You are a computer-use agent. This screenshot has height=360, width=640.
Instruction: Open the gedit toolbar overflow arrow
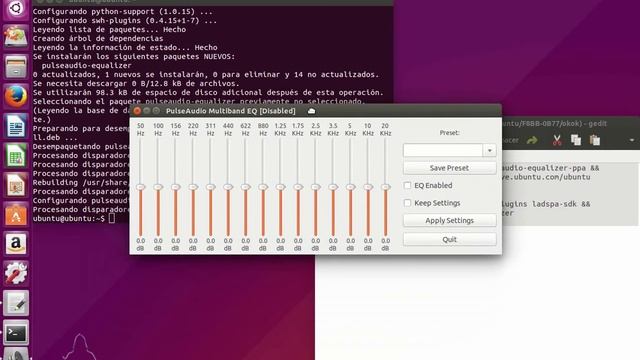tap(632, 140)
